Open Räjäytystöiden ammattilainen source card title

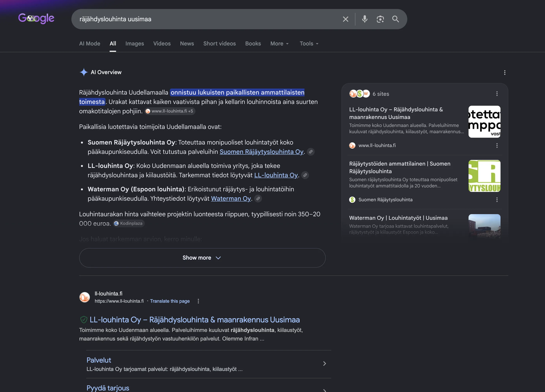point(400,167)
